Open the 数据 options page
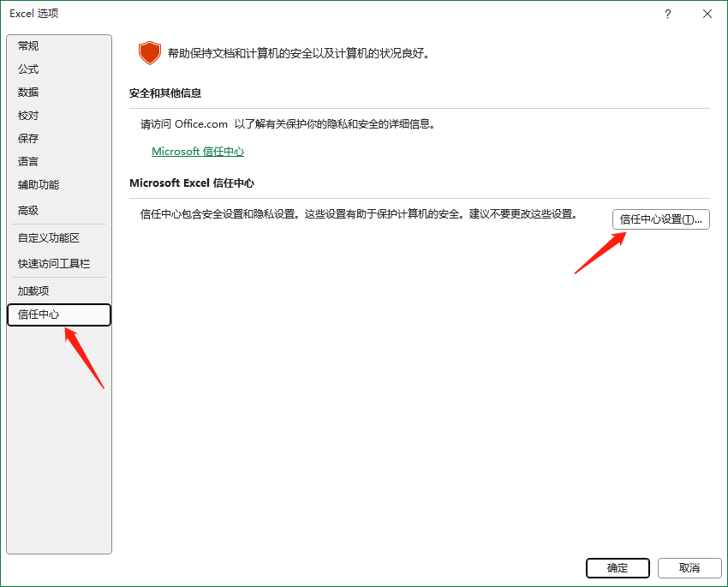 pyautogui.click(x=27, y=92)
